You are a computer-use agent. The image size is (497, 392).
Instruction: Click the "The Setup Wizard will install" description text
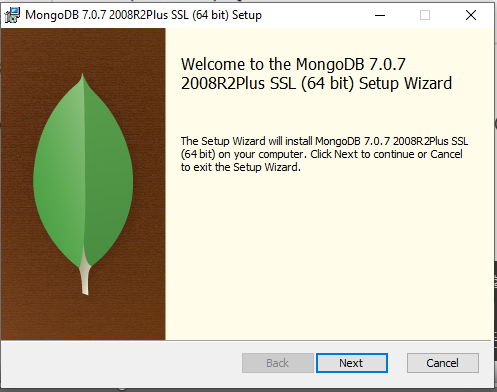[324, 154]
